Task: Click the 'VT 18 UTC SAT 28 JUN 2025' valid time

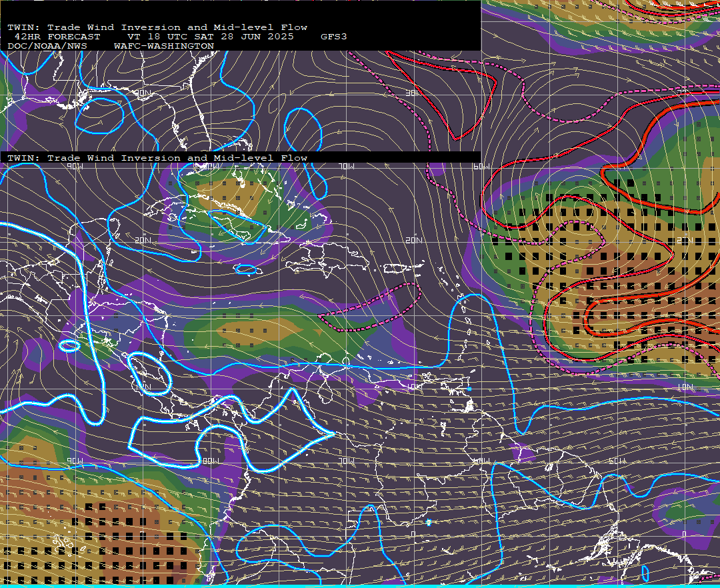Action: click(210, 37)
